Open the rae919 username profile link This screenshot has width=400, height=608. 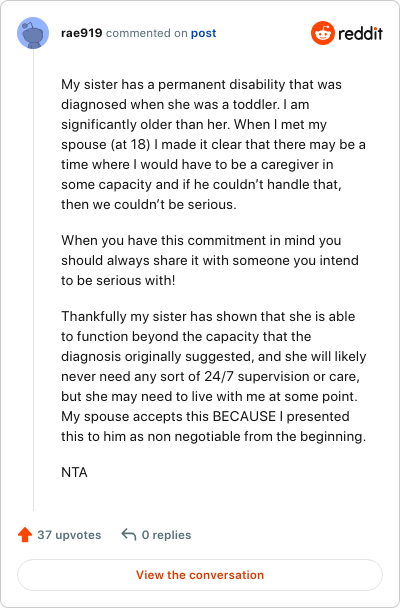coord(81,33)
